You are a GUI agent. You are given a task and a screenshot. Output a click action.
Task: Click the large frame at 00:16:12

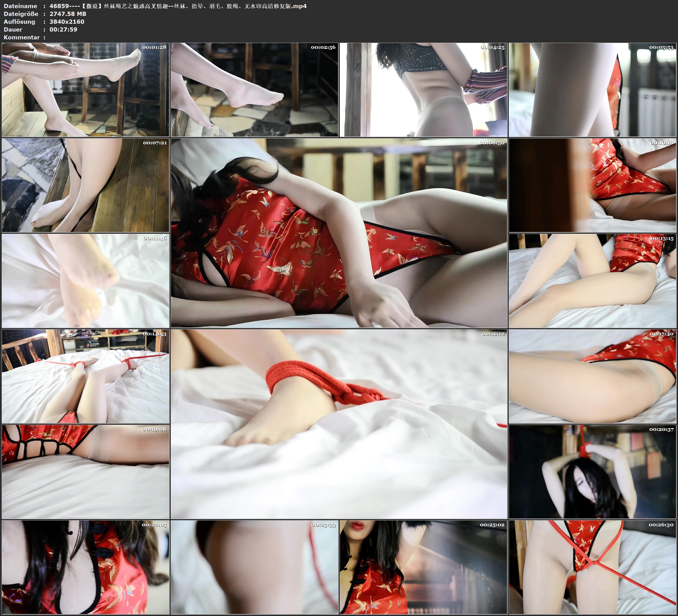339,424
